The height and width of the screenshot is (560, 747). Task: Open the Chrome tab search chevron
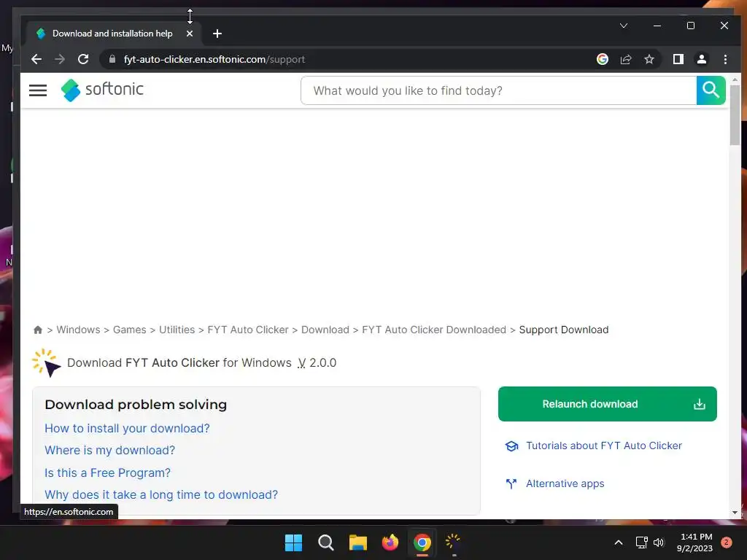tap(624, 26)
